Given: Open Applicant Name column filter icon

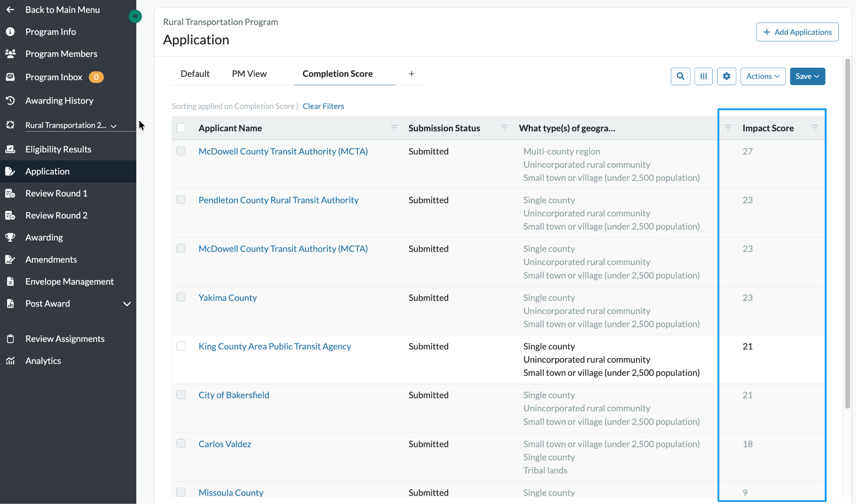Looking at the screenshot, I should click(x=394, y=128).
